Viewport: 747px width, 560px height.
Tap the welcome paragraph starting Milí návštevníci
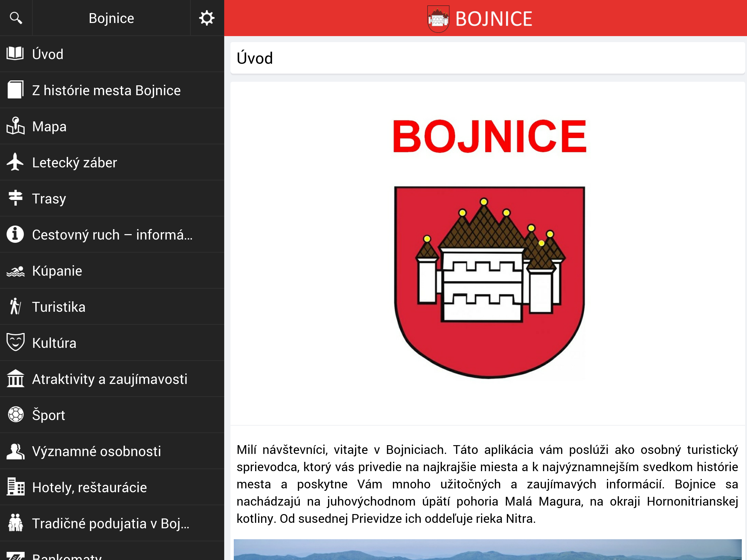487,484
